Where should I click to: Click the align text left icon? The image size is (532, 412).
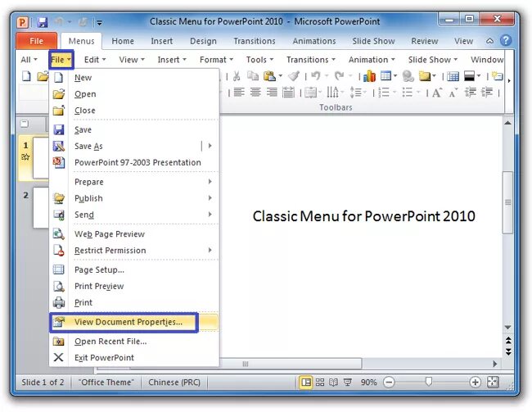point(239,92)
